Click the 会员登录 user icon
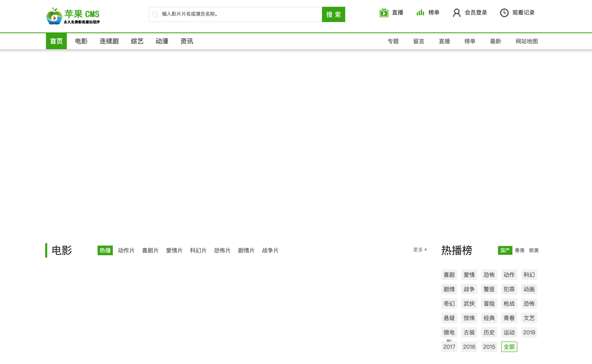592x364 pixels. (x=457, y=13)
